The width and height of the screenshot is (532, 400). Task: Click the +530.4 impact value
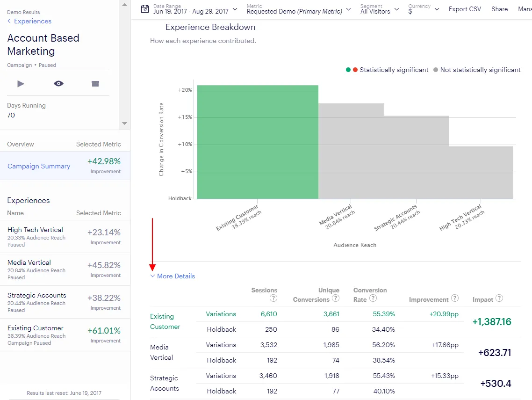496,383
